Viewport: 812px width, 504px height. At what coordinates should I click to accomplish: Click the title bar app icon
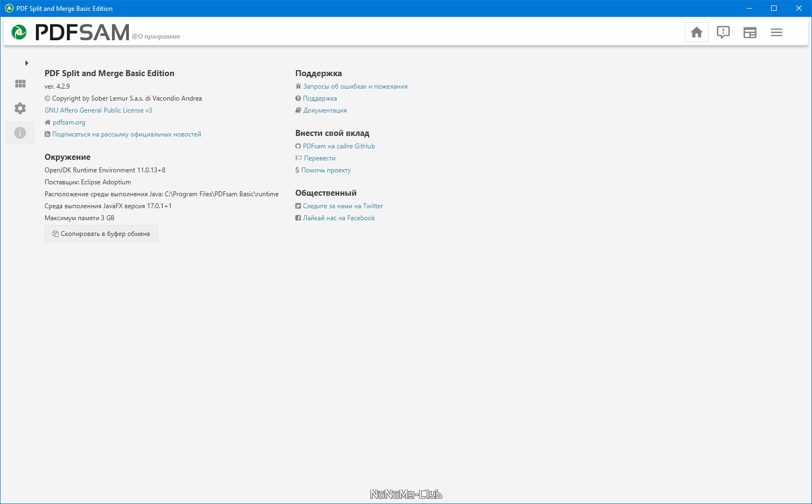[9, 8]
